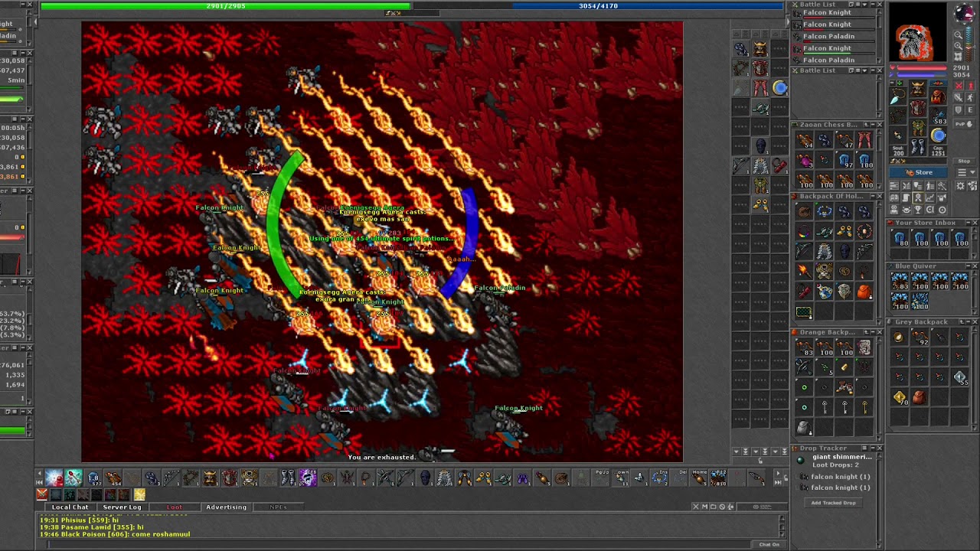The width and height of the screenshot is (980, 551).
Task: Toggle expert mode with the E button
Action: click(970, 109)
